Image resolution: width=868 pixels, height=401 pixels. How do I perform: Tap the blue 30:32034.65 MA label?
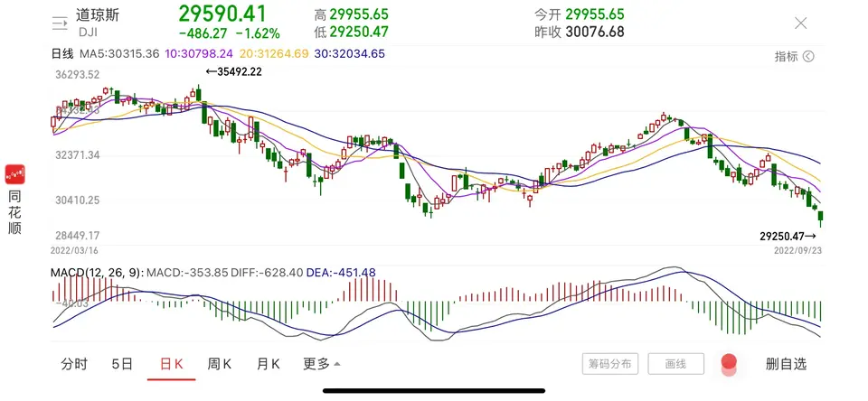click(x=349, y=54)
